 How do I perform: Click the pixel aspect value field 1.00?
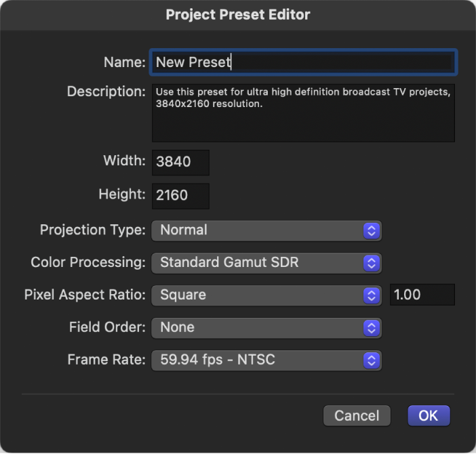click(x=422, y=295)
